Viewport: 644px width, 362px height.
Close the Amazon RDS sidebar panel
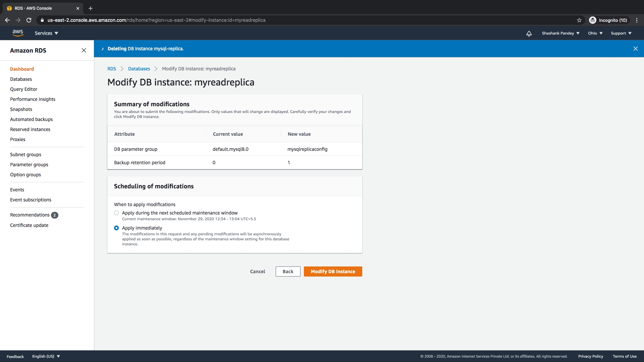(84, 50)
